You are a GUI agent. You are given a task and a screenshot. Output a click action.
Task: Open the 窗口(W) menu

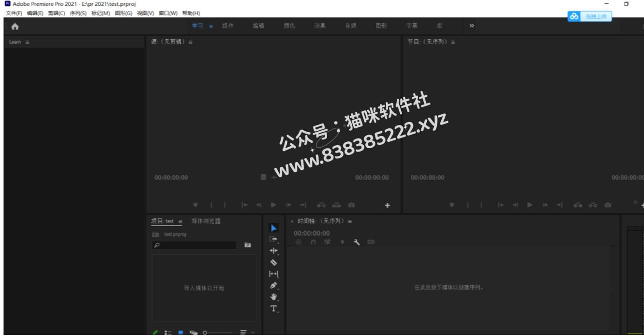(168, 13)
